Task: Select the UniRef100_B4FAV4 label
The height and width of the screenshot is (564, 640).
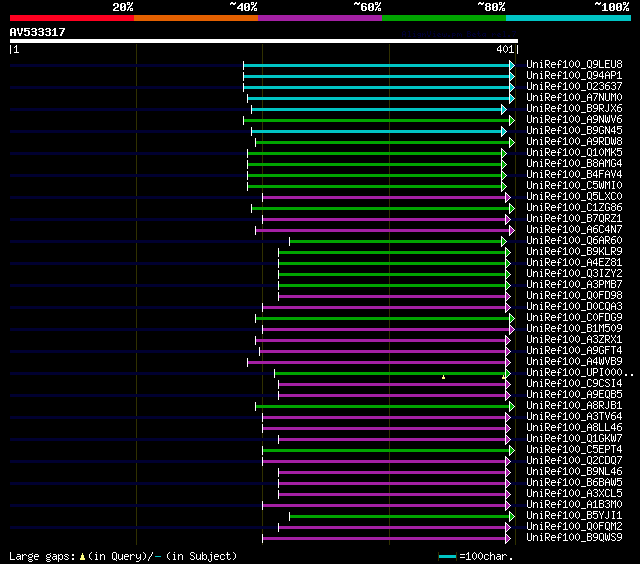Action: (x=574, y=175)
